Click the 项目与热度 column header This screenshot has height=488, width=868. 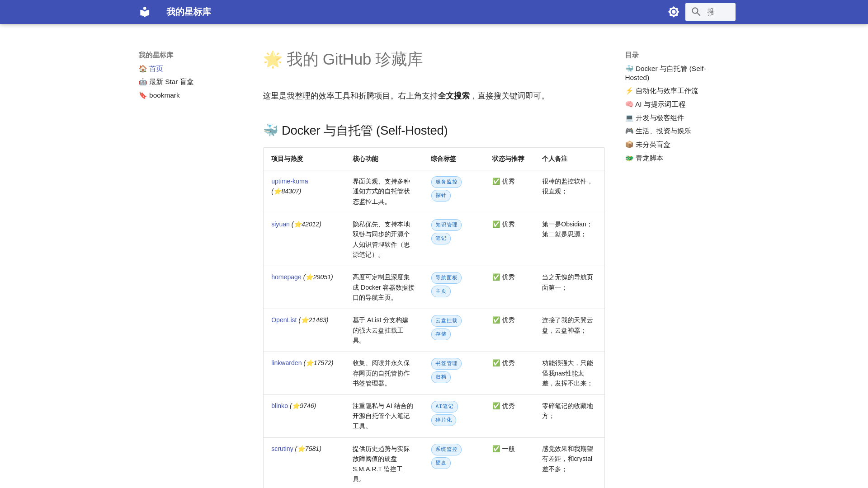pyautogui.click(x=287, y=159)
